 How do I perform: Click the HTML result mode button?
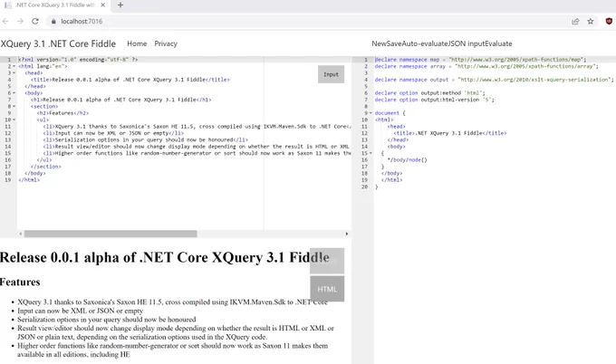327,289
